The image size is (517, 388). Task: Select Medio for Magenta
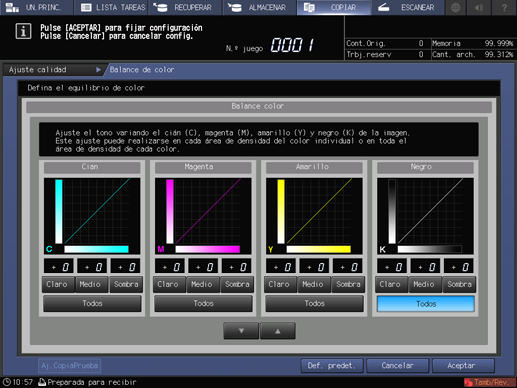pos(203,284)
